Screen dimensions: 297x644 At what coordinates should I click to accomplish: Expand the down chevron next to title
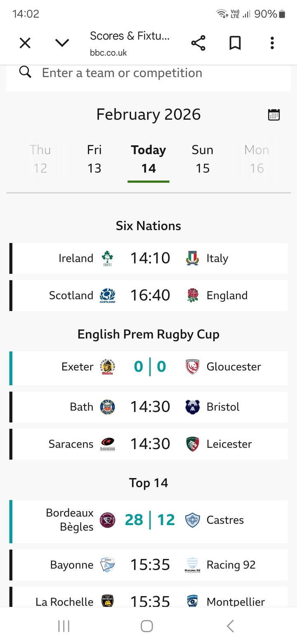(x=62, y=43)
